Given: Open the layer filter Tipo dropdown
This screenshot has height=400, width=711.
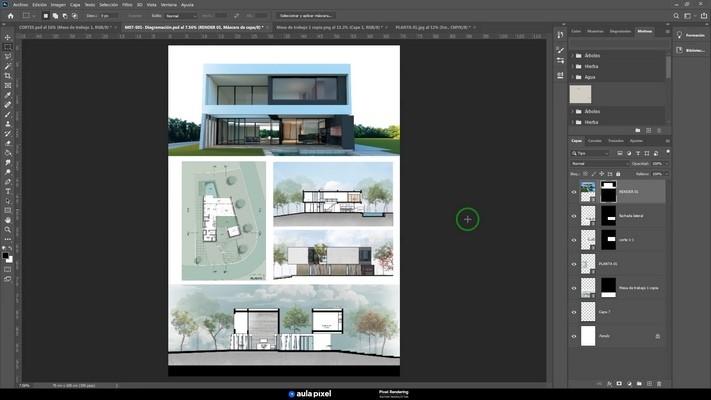Looking at the screenshot, I should tap(590, 153).
